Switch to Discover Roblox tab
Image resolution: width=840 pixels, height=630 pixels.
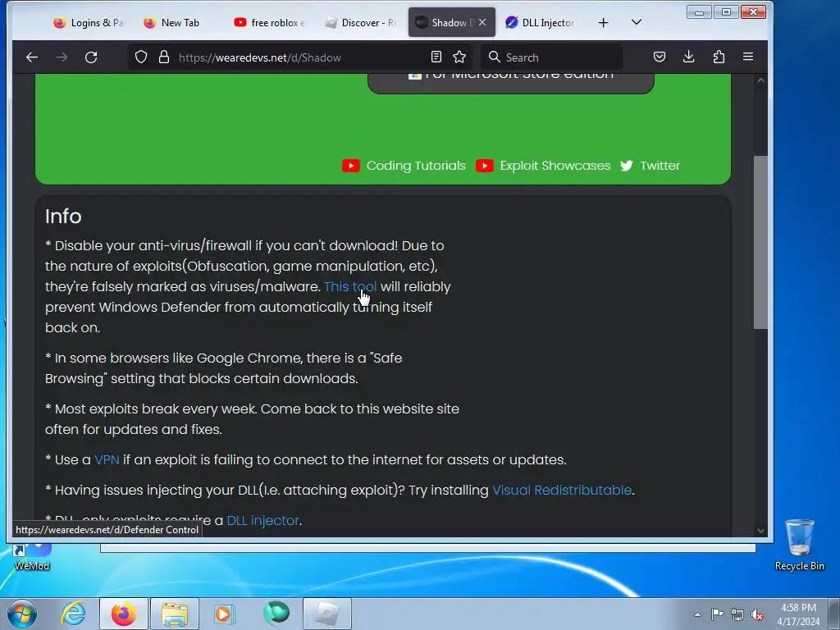tap(359, 22)
